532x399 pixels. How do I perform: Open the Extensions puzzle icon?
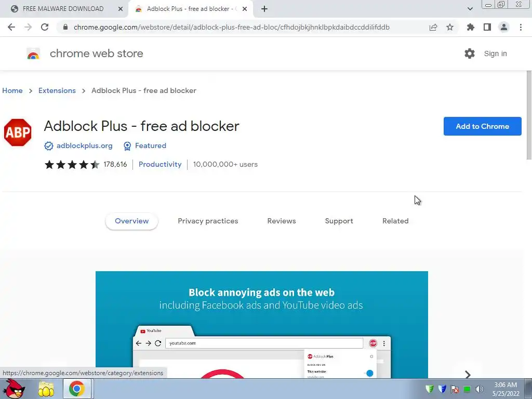click(470, 27)
